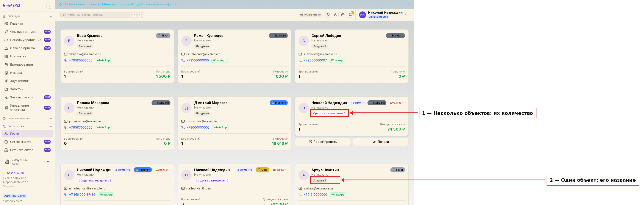644x205 pixels.
Task: Click WhatsApp for Вера Крылова
Action: (x=103, y=60)
